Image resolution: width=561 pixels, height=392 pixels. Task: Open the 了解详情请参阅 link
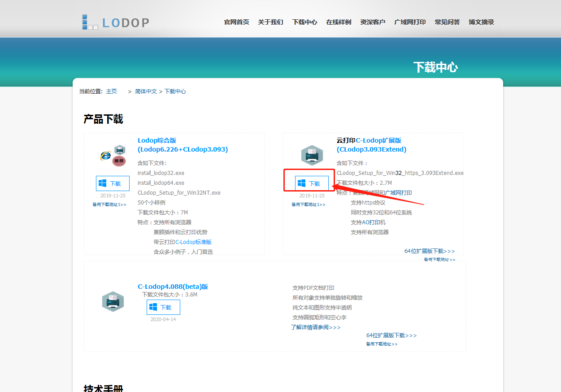316,327
